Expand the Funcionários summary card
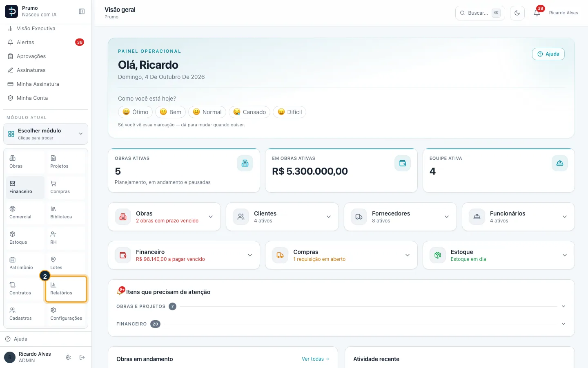This screenshot has height=368, width=588. 518,217
